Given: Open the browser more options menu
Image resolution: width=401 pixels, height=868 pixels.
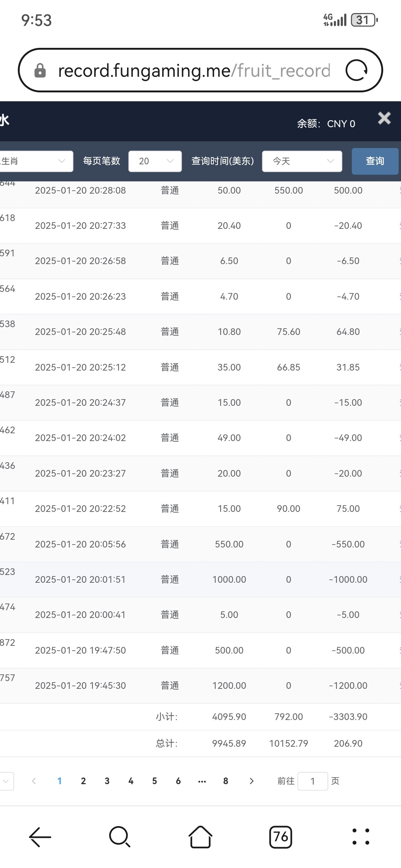Looking at the screenshot, I should click(361, 837).
